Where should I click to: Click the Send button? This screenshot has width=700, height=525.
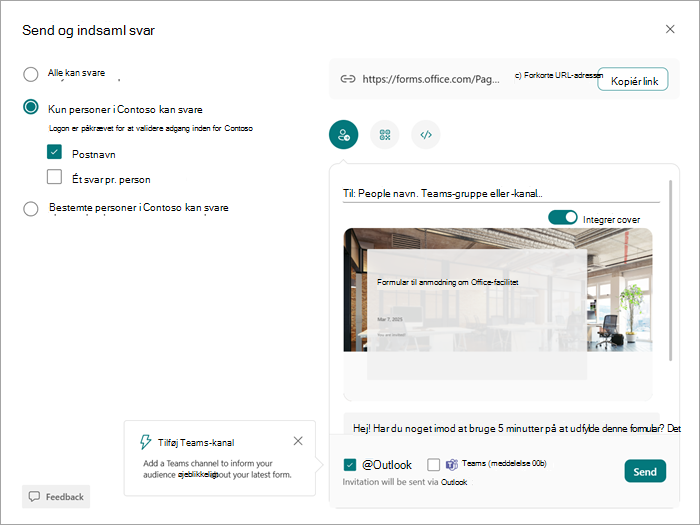645,471
